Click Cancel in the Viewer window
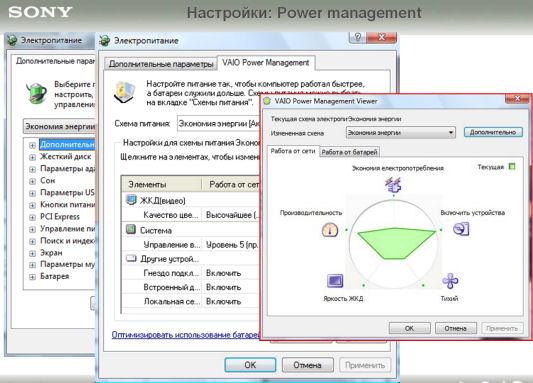The height and width of the screenshot is (383, 533). (x=455, y=328)
